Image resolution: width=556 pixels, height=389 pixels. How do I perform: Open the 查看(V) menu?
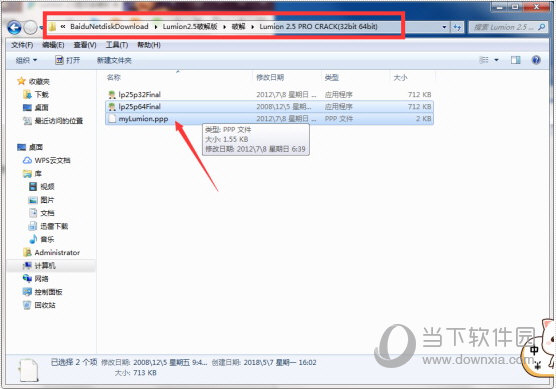pyautogui.click(x=85, y=45)
